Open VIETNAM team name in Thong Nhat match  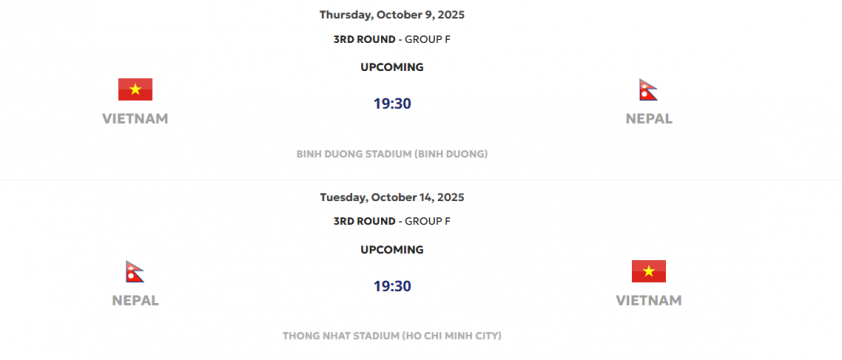(649, 300)
